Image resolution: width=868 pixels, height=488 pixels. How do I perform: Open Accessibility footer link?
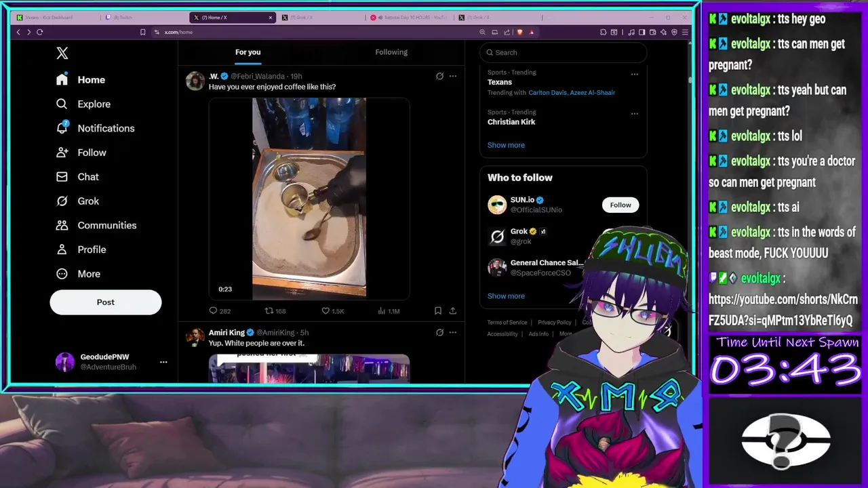502,334
